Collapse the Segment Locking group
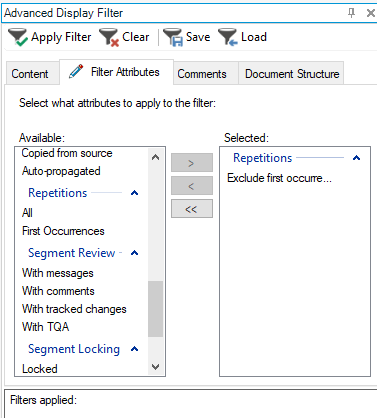377x418 pixels. (134, 349)
